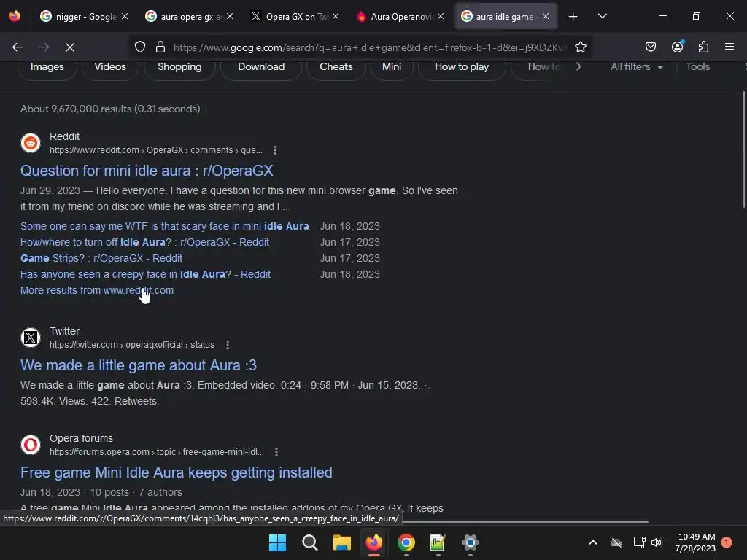Open the search Tools option
Screen dimensions: 747x560
click(x=698, y=66)
